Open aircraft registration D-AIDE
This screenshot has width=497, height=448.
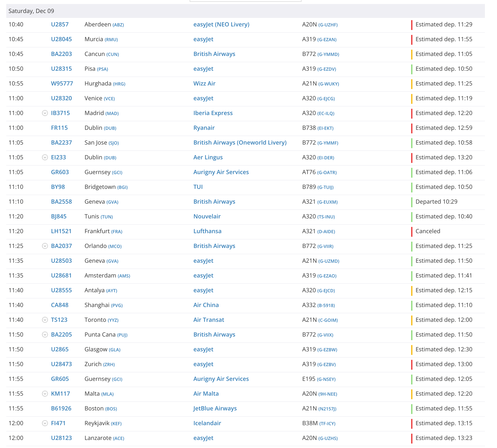[x=326, y=232]
